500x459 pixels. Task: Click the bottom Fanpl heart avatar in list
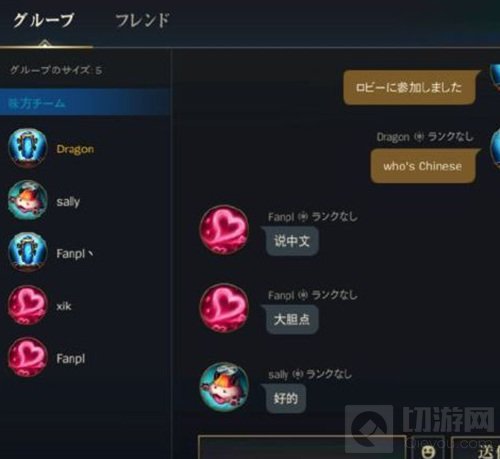click(x=28, y=357)
